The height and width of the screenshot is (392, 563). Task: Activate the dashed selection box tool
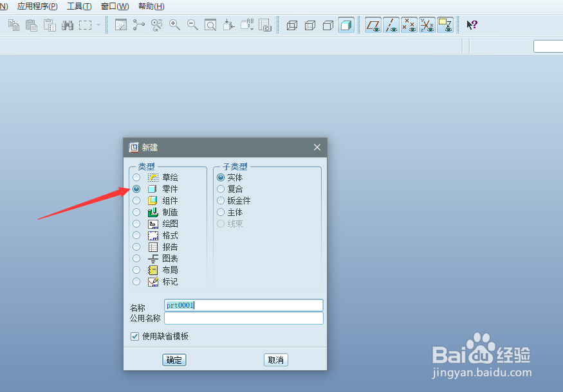point(85,25)
